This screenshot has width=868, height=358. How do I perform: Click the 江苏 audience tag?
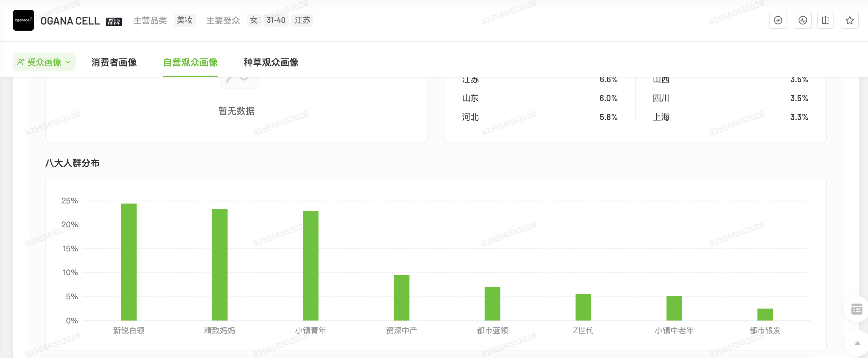302,20
